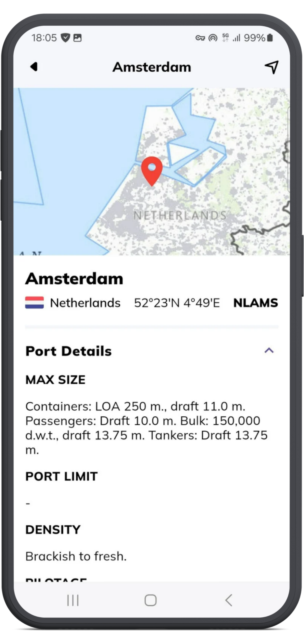Tap the VPN key status icon

pyautogui.click(x=200, y=38)
